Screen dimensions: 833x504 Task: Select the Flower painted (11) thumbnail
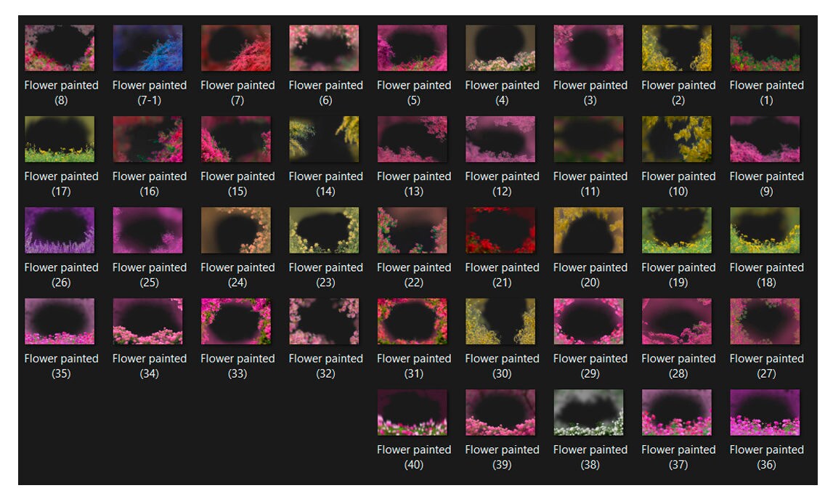click(x=589, y=139)
